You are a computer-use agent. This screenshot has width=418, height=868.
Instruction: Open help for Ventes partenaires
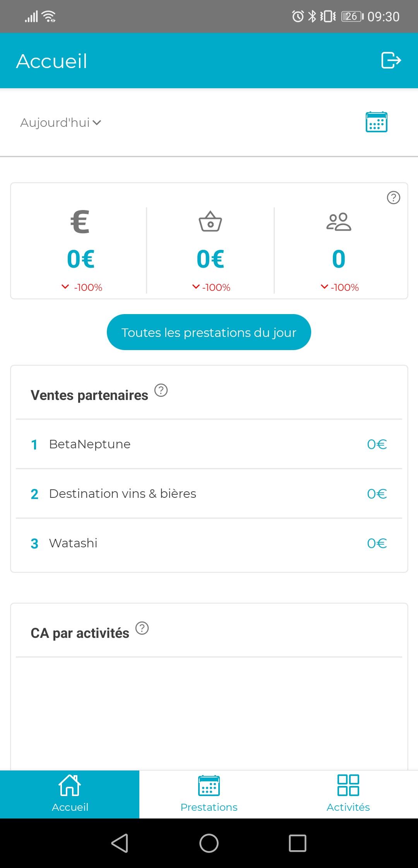161,390
